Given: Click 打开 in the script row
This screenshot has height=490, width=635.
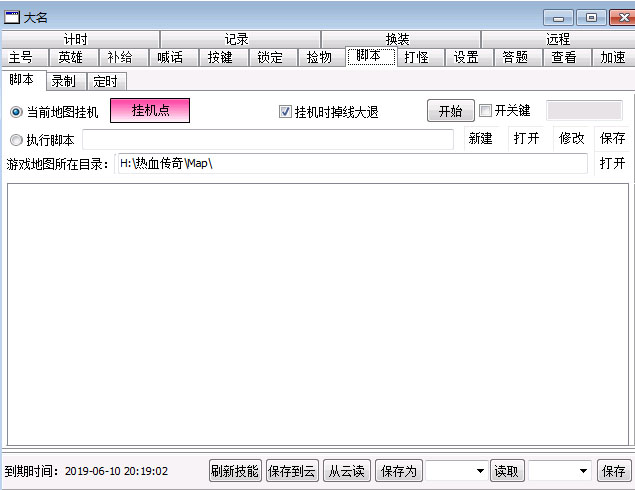Looking at the screenshot, I should (x=526, y=138).
